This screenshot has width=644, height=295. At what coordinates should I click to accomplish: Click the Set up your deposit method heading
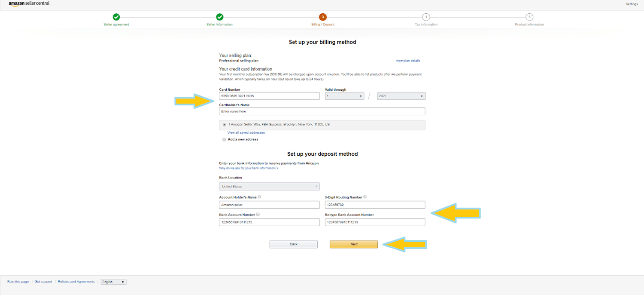(x=322, y=154)
